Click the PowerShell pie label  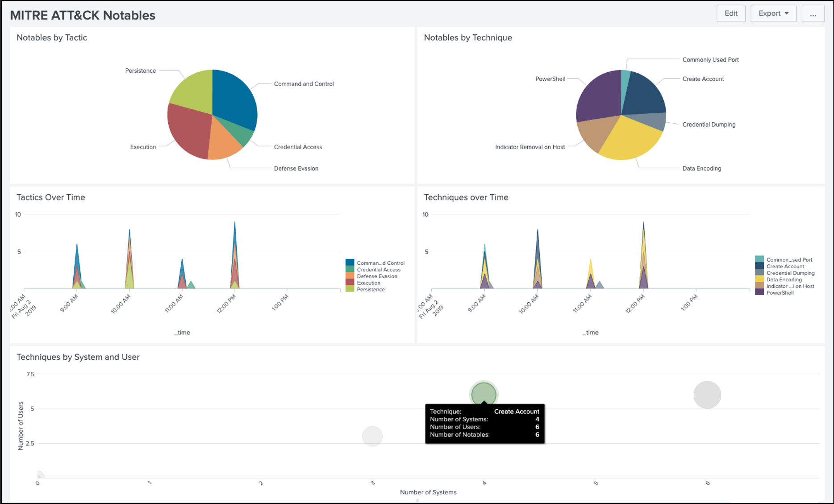550,79
